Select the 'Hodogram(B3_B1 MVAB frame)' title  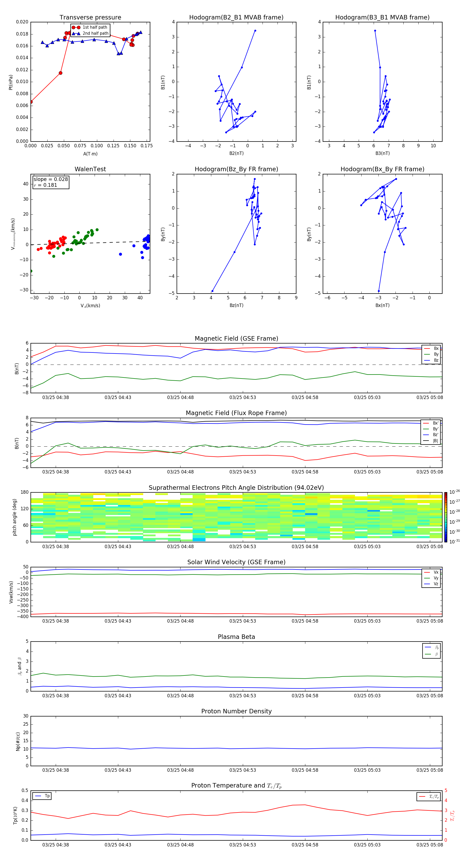point(382,18)
